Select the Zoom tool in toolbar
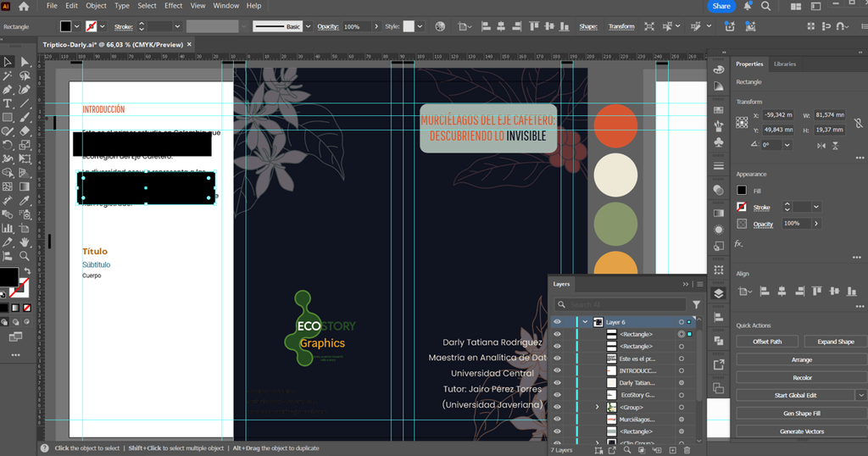The width and height of the screenshot is (868, 456). pyautogui.click(x=25, y=256)
